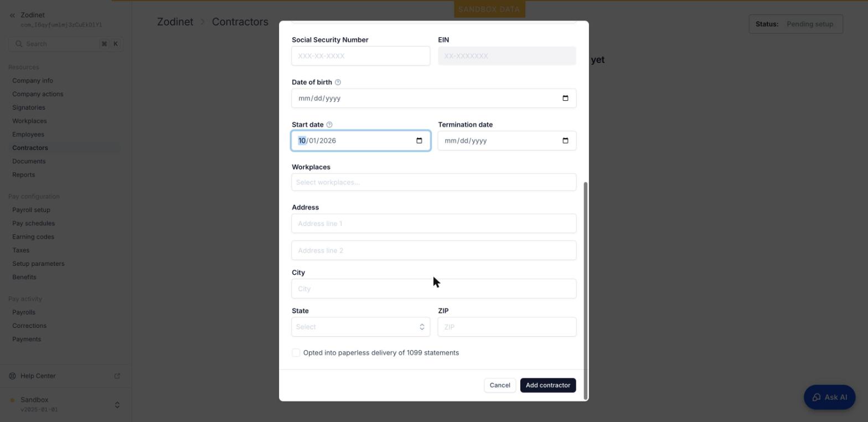
Task: Collapse sidebar with the double-chevron icon
Action: (12, 16)
